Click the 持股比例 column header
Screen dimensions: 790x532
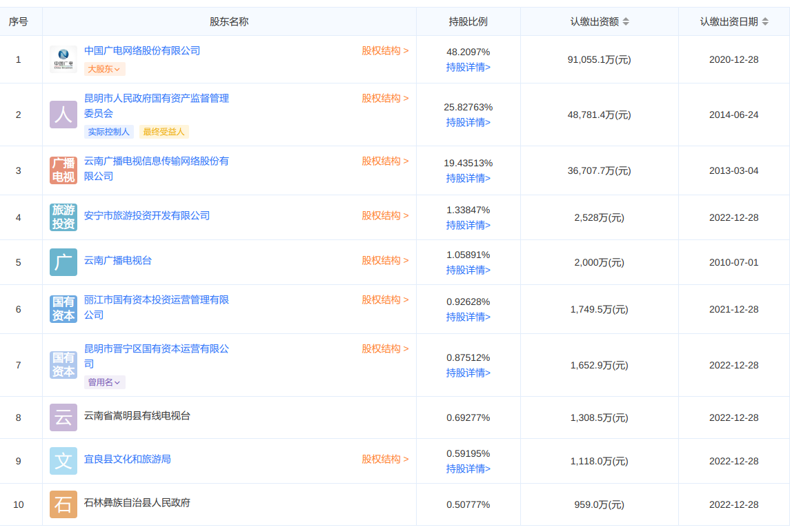(x=468, y=21)
